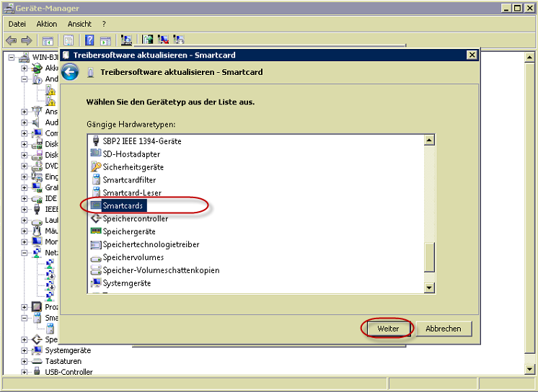Open the Ansicht menu
538x392 pixels.
click(79, 24)
